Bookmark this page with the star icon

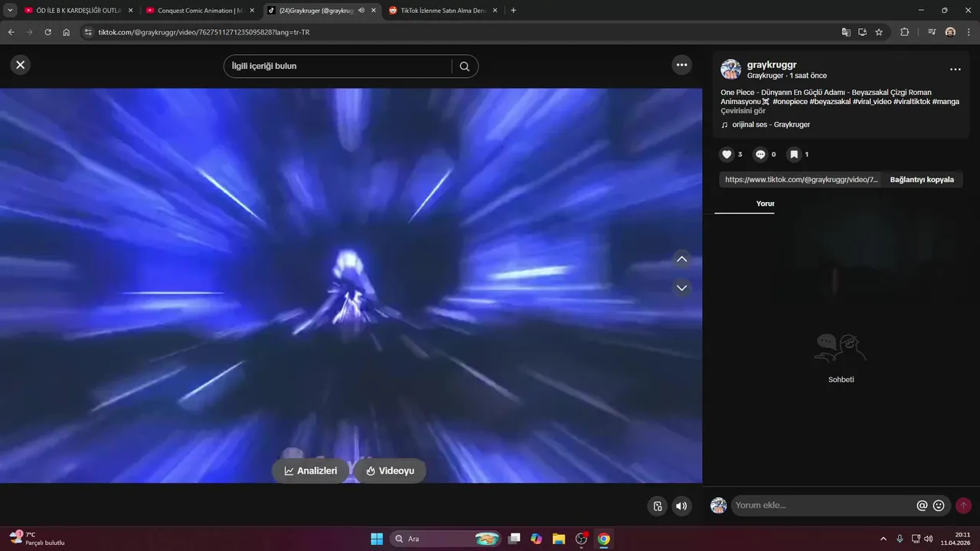click(879, 32)
